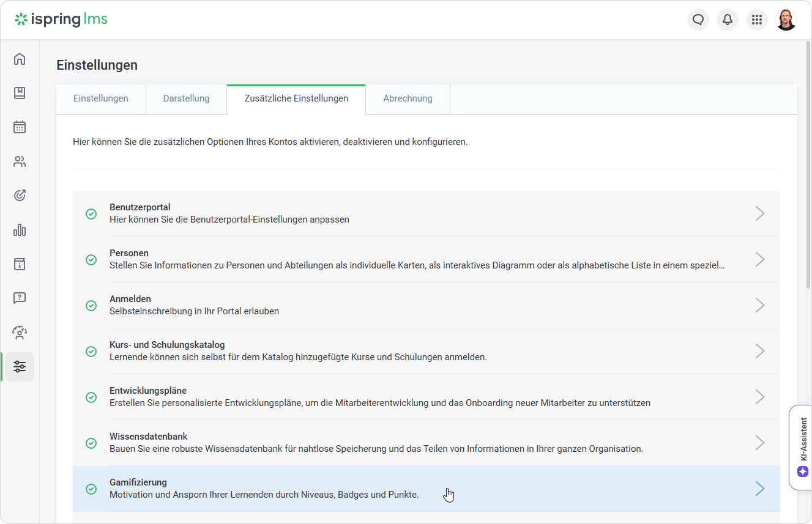Open the KI-Assistent panel
Viewport: 812px width, 524px height.
[x=802, y=446]
